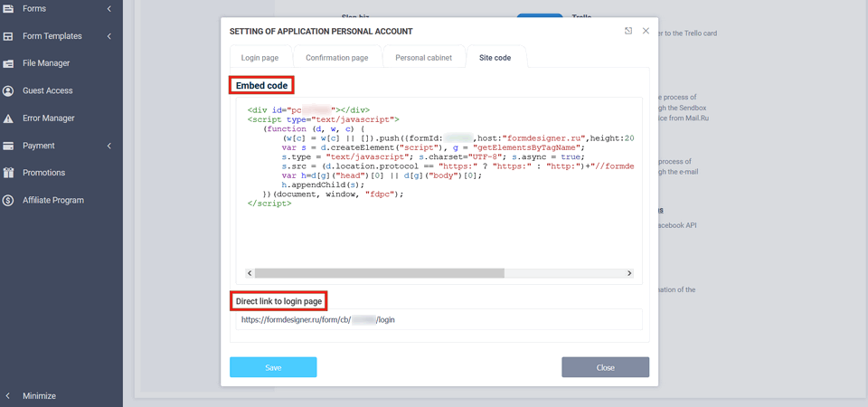Expand the dialog with the maximize icon
Viewport: 868px width, 407px height.
(628, 31)
